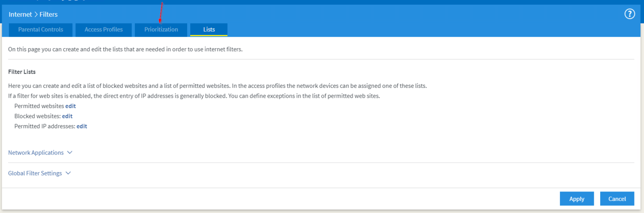
Task: Cancel the changes
Action: coord(617,199)
